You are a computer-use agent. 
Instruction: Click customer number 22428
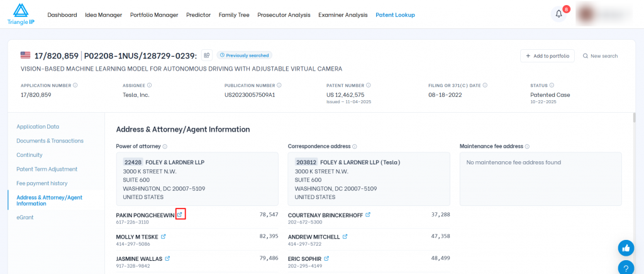tap(133, 163)
